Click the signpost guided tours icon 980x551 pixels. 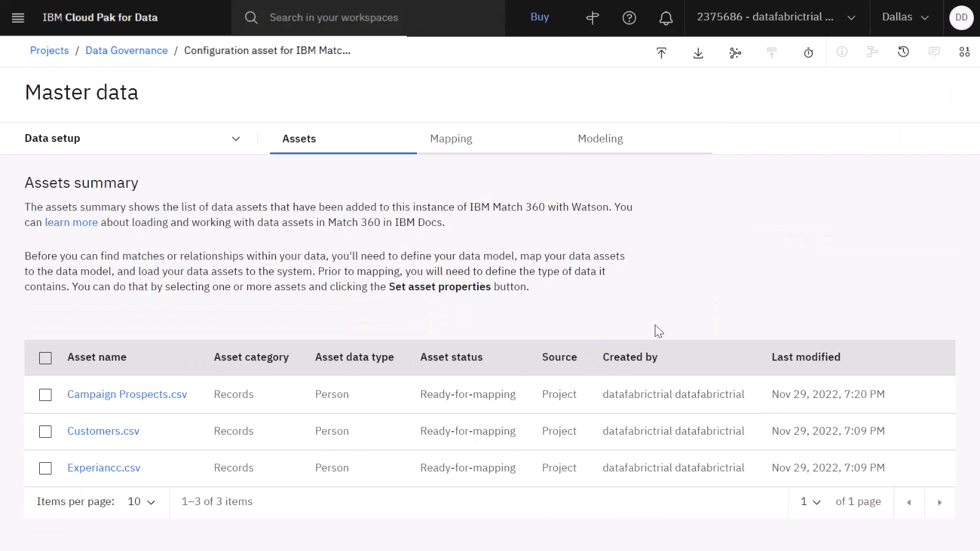click(592, 18)
